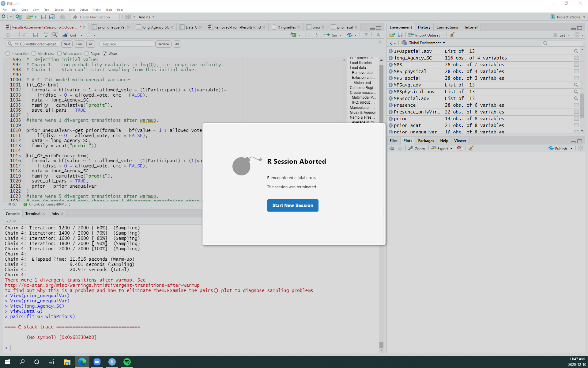Image resolution: width=588 pixels, height=368 pixels.
Task: Open Spotify from the taskbar
Action: pos(127,362)
